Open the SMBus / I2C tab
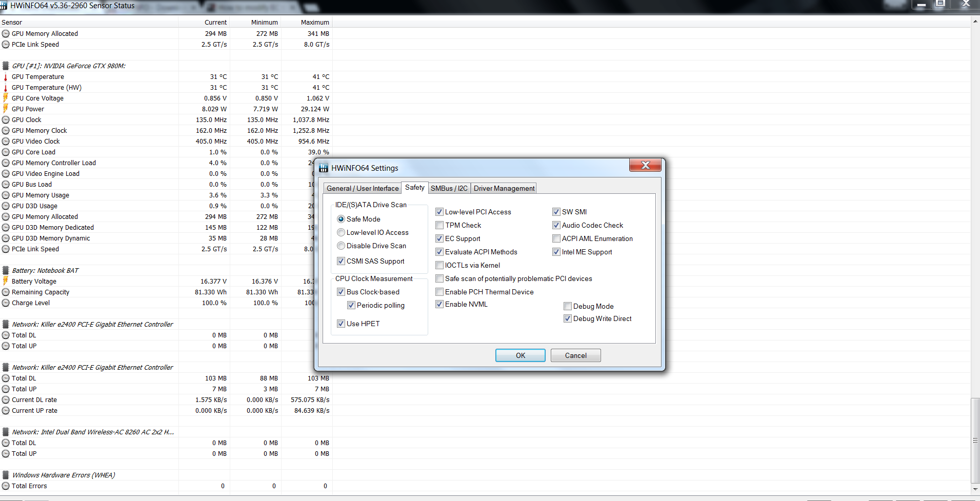The image size is (980, 501). coord(449,188)
